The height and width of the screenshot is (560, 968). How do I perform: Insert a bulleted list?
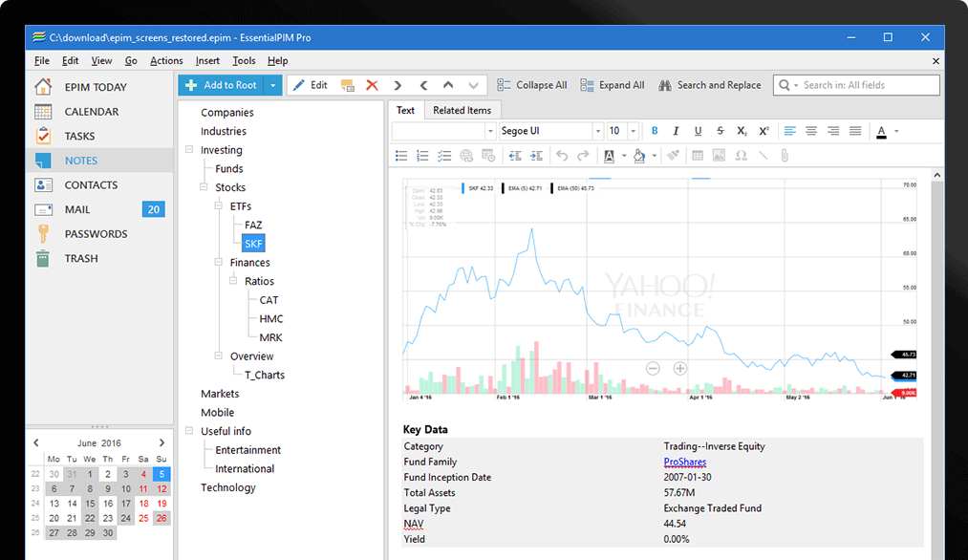point(401,156)
